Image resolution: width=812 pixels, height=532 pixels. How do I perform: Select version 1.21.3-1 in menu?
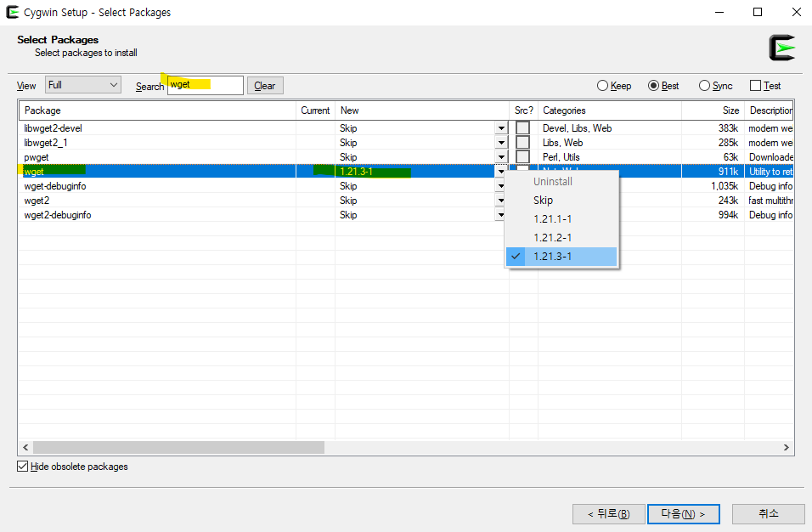(561, 256)
